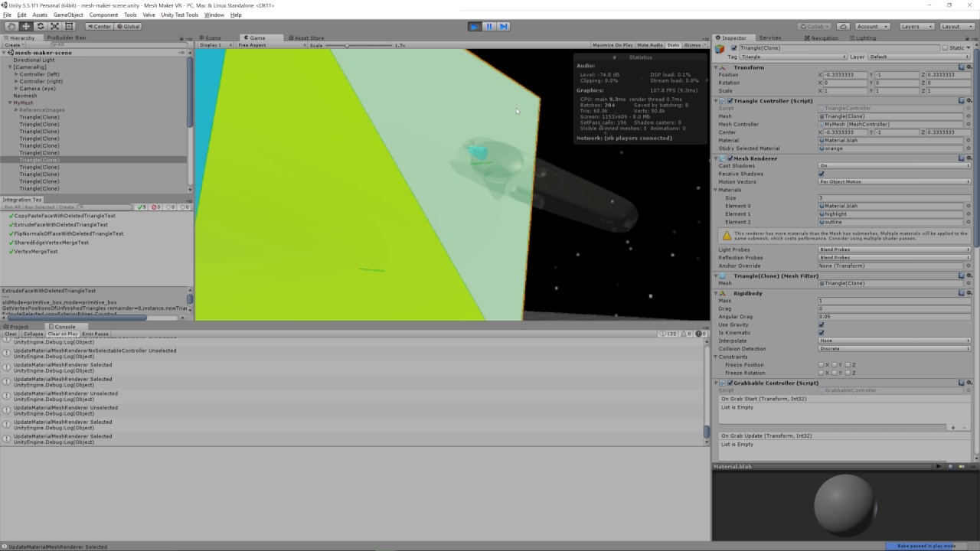Select the Rect transform tool
980x551 pixels.
(x=67, y=26)
